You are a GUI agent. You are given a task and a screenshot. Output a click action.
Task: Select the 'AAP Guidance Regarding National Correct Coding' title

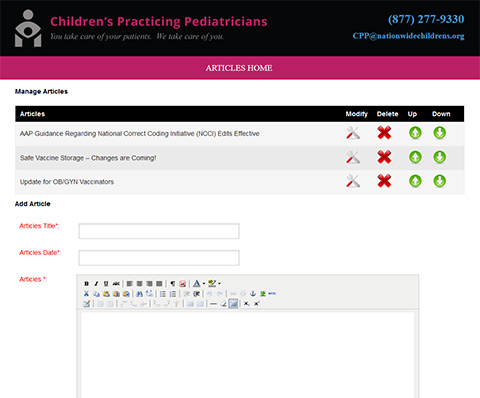[x=140, y=134]
